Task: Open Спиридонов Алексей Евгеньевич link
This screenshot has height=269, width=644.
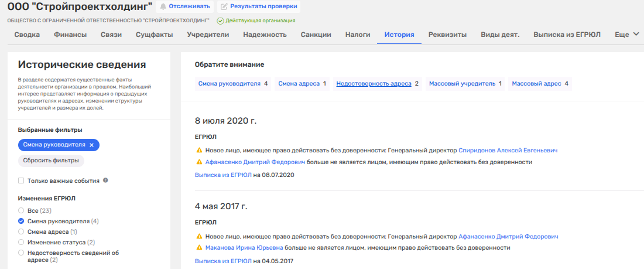Action: point(508,151)
